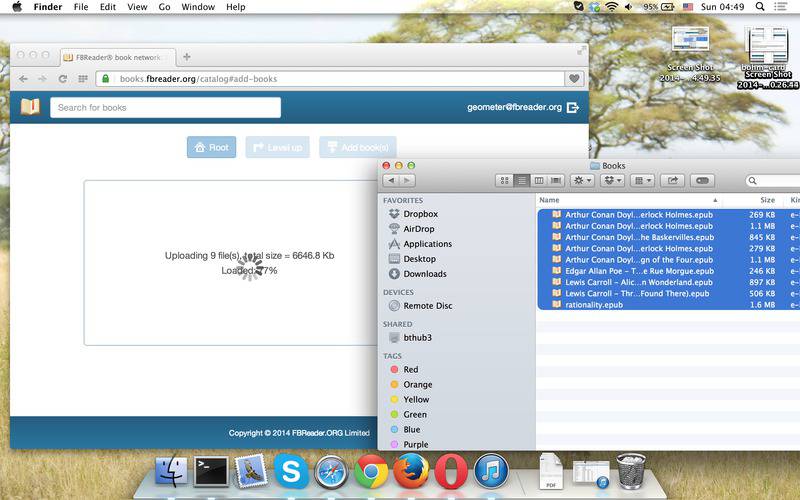The image size is (800, 500).
Task: Click the logout icon beside the email
Action: 573,107
